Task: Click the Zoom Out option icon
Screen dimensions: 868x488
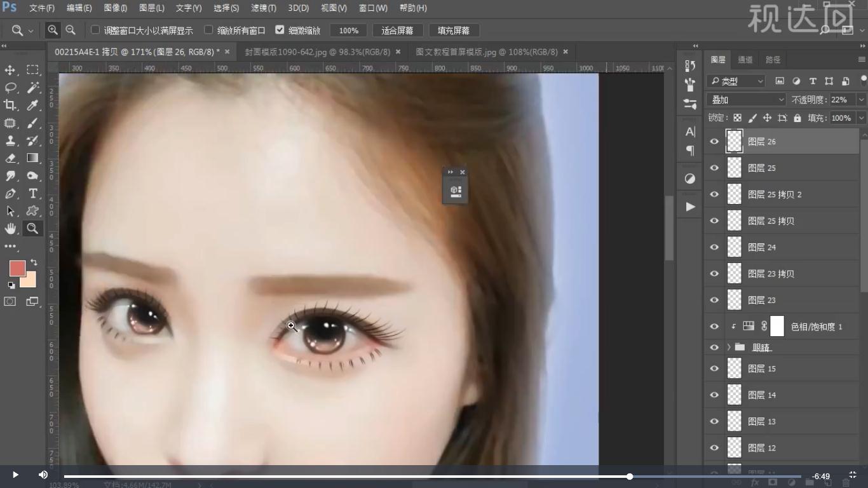Action: point(71,30)
